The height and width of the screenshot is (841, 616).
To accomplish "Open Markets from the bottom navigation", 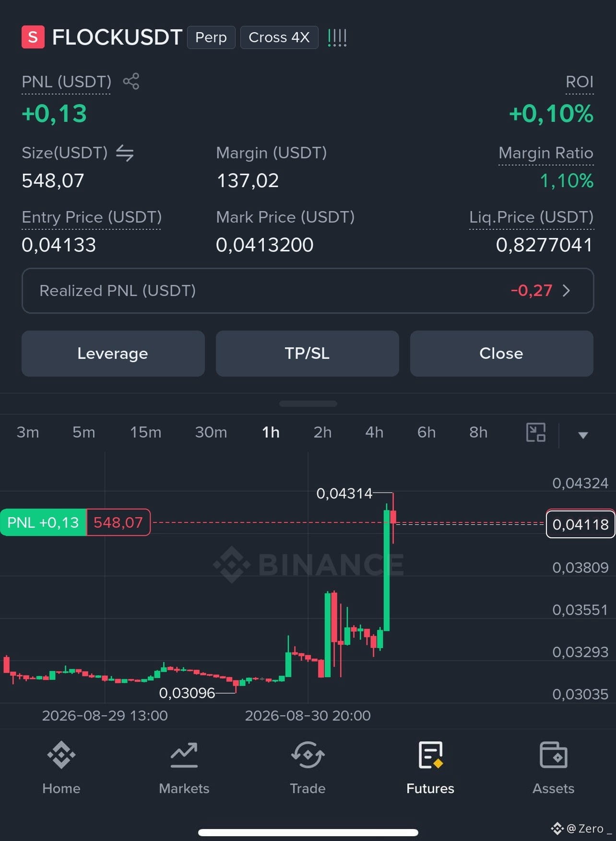I will 184,768.
